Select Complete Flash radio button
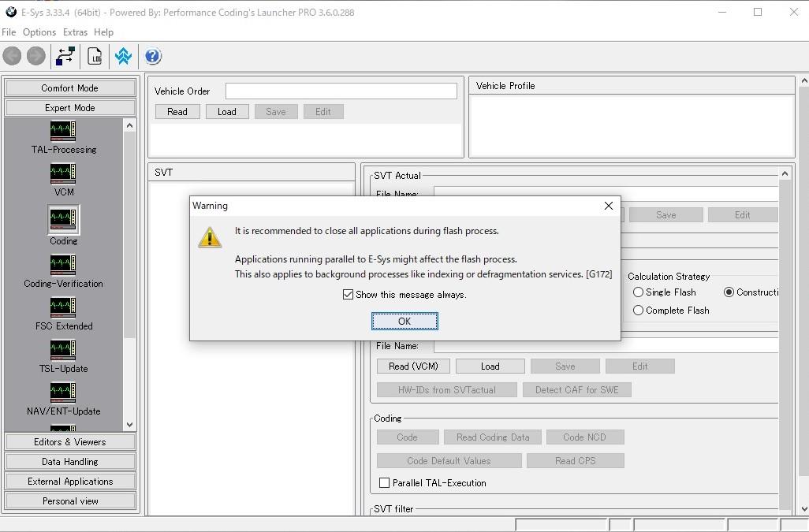809x532 pixels. click(x=638, y=311)
